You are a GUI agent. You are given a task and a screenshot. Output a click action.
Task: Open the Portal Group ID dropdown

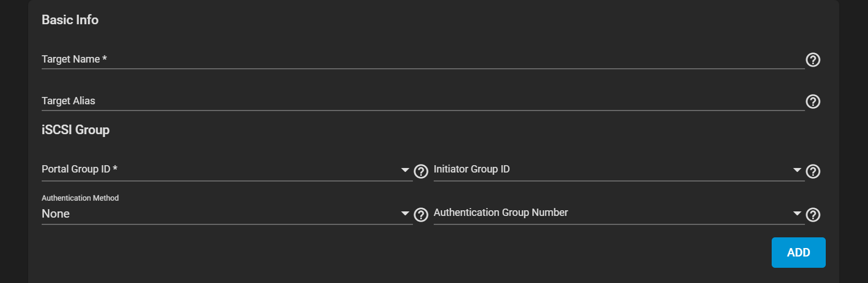click(227, 170)
